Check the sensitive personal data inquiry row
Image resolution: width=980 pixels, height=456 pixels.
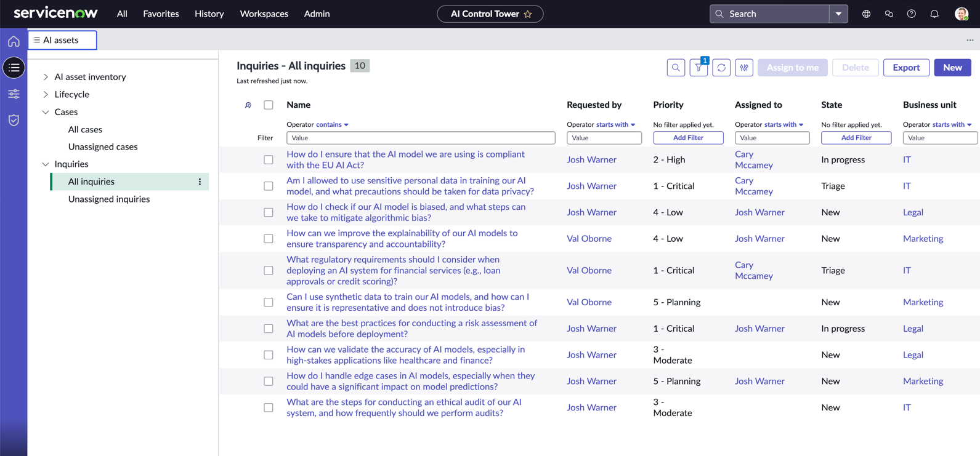(269, 186)
